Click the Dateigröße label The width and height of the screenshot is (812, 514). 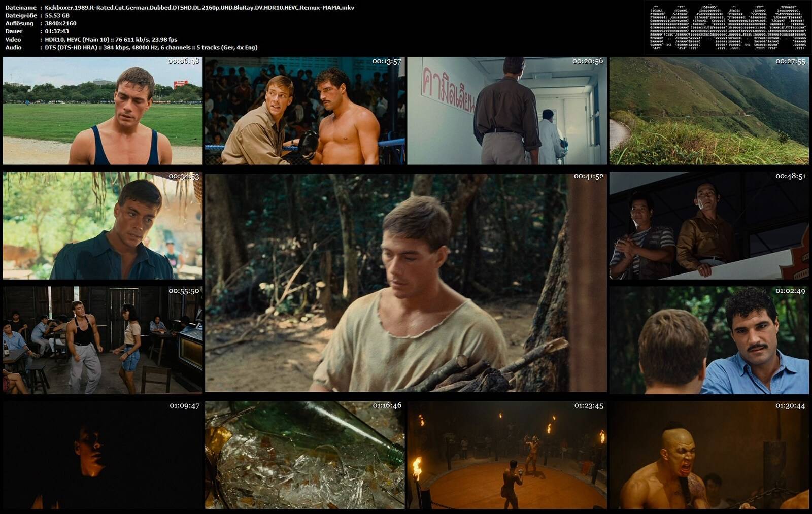click(21, 16)
